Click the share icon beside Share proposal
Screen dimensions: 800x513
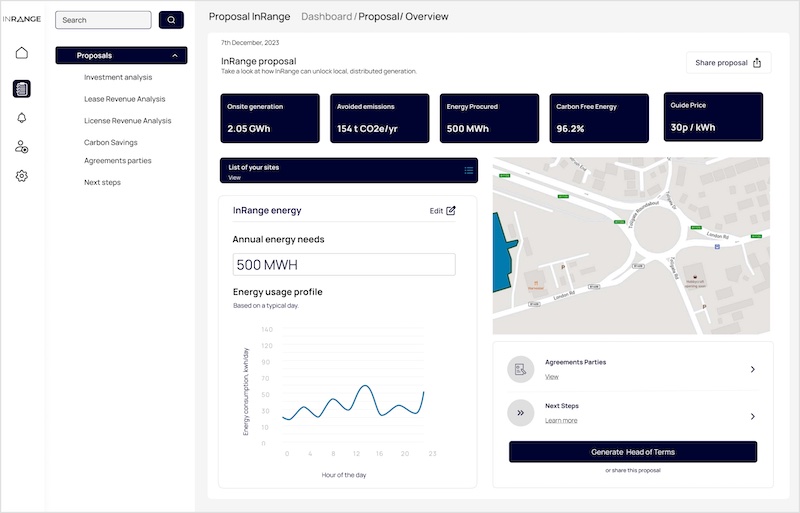pyautogui.click(x=757, y=63)
